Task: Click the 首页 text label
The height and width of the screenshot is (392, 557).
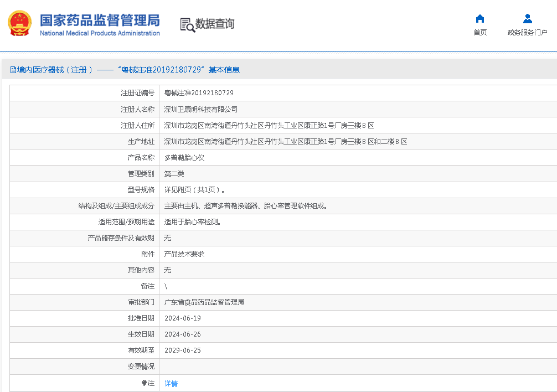Action: tap(480, 33)
